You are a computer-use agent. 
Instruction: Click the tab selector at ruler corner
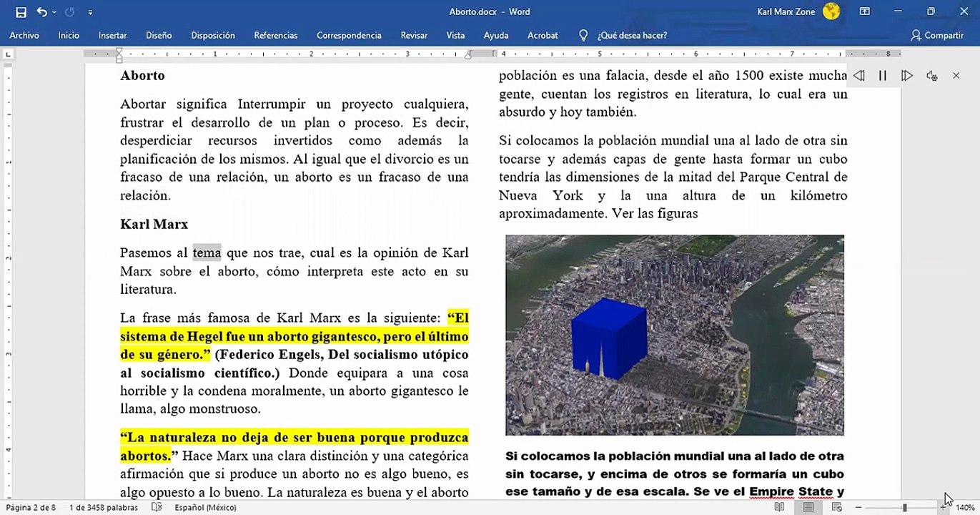[x=8, y=54]
